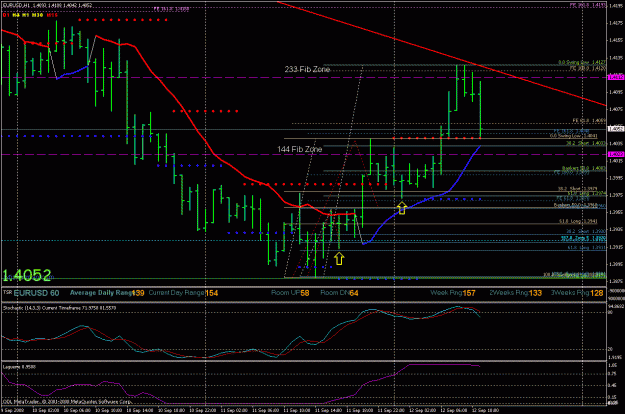Click the Average Daily Range value 139
625x414 pixels.
tap(138, 293)
